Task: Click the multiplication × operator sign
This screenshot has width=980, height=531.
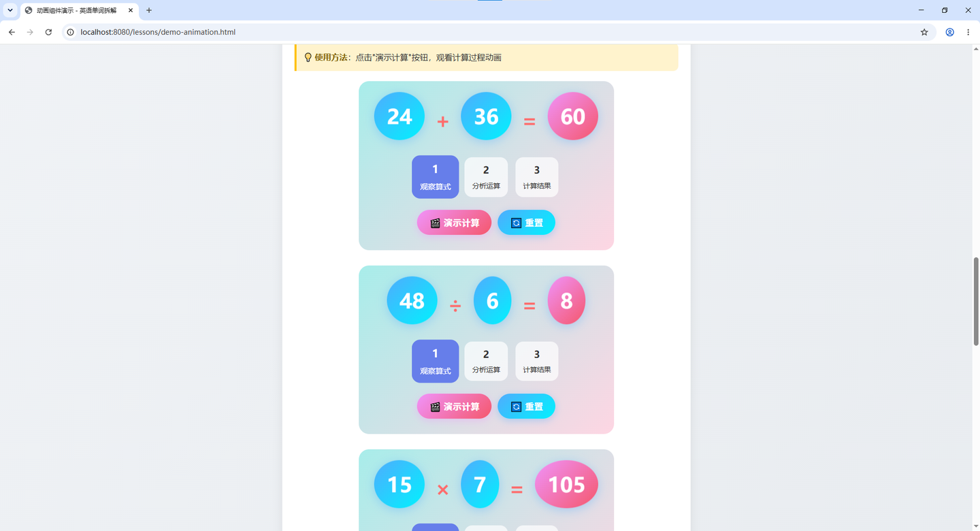Action: [442, 489]
